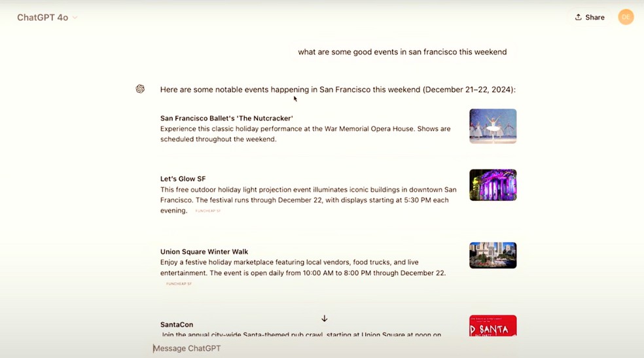Click the scroll-to-bottom down arrow

pyautogui.click(x=325, y=319)
